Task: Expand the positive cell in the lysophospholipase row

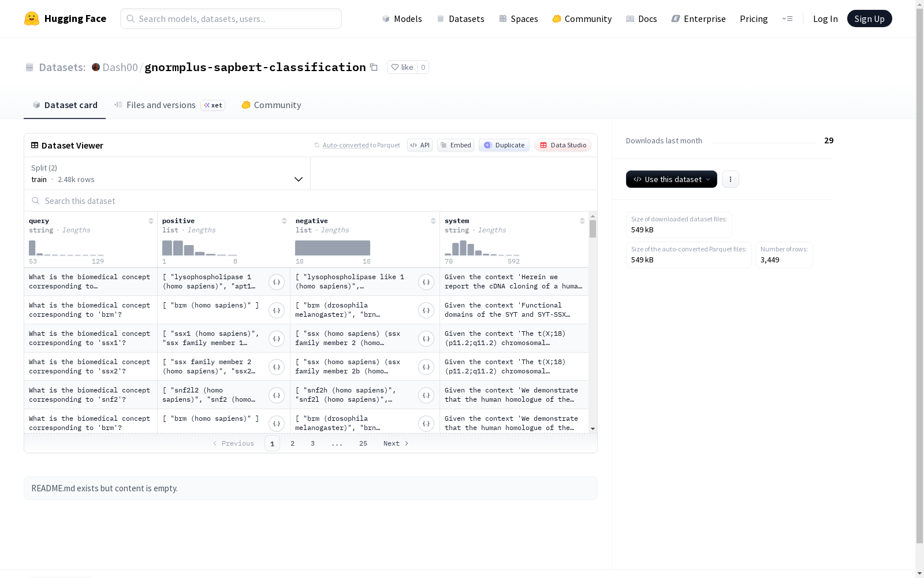Action: tap(277, 282)
